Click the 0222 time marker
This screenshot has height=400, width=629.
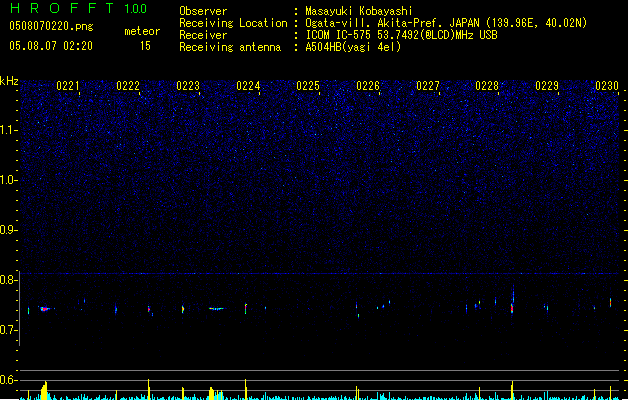(x=128, y=86)
